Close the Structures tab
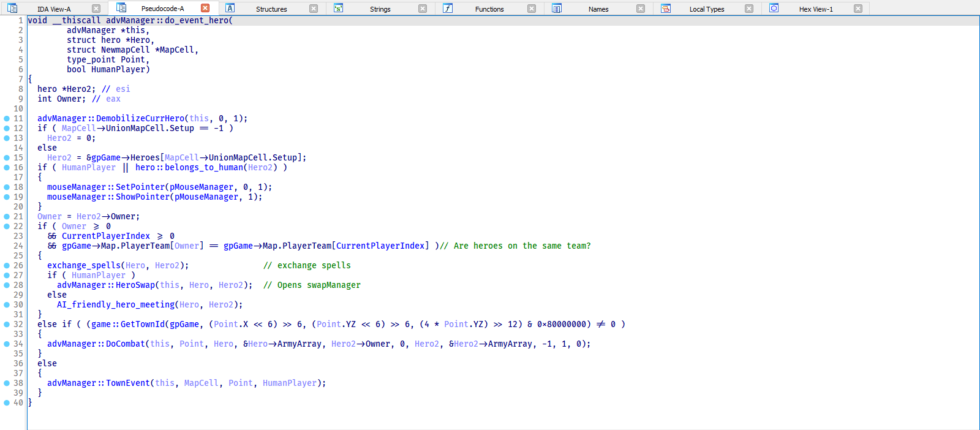Image resolution: width=980 pixels, height=430 pixels. [314, 9]
